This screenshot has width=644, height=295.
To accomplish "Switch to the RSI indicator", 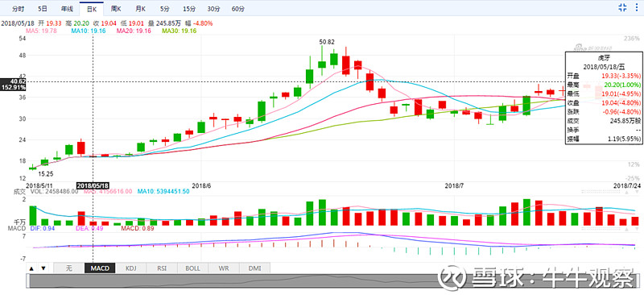I will tap(162, 268).
